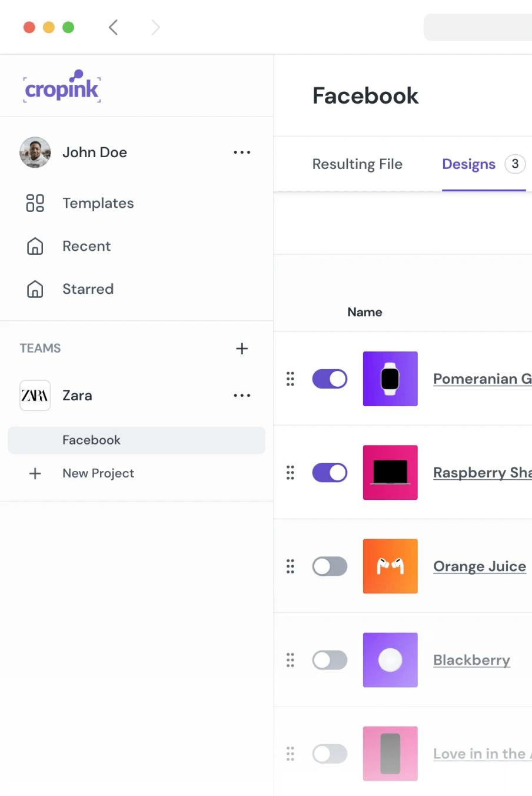The height and width of the screenshot is (796, 532).
Task: Switch to the Resulting File tab
Action: (x=357, y=164)
